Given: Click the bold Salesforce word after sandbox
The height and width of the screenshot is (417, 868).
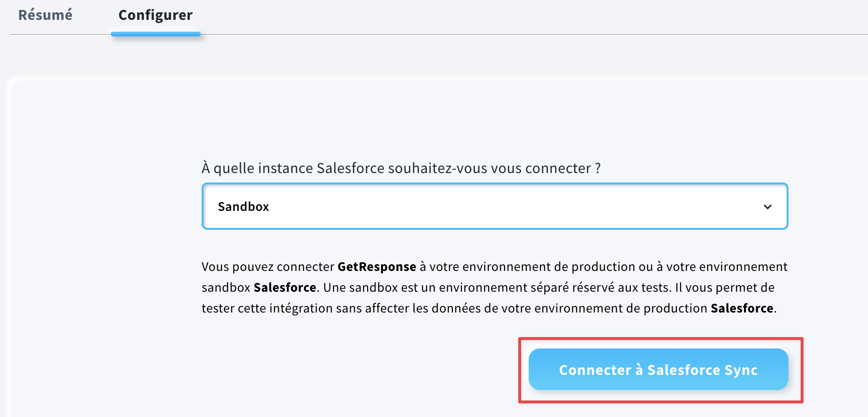Looking at the screenshot, I should (285, 287).
